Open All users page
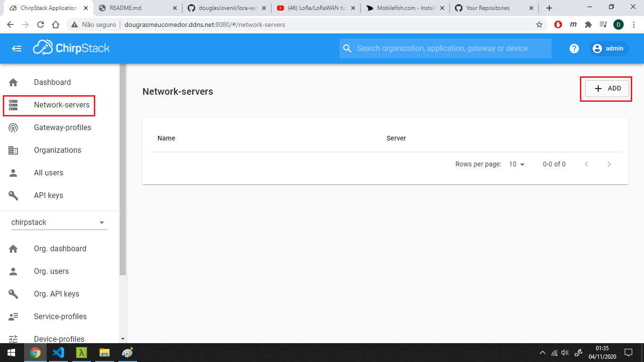This screenshot has height=362, width=644. pos(49,173)
